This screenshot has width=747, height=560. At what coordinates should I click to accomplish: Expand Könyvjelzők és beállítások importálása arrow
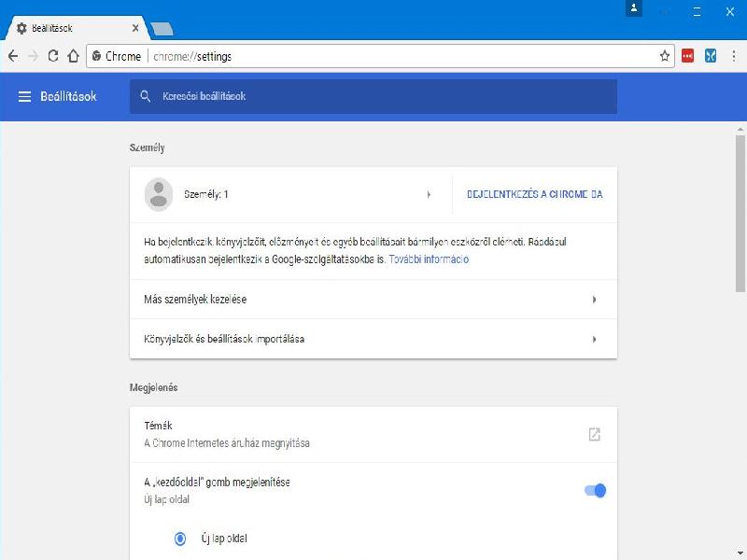pyautogui.click(x=594, y=340)
